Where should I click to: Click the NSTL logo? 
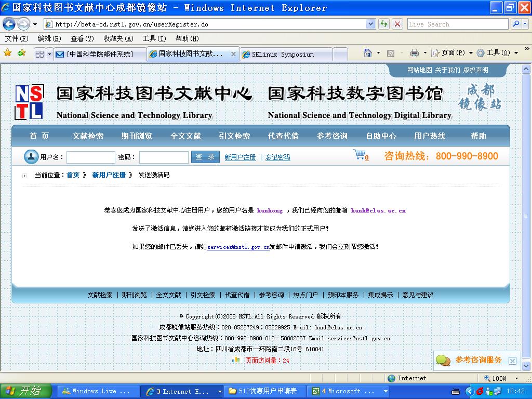[x=30, y=102]
